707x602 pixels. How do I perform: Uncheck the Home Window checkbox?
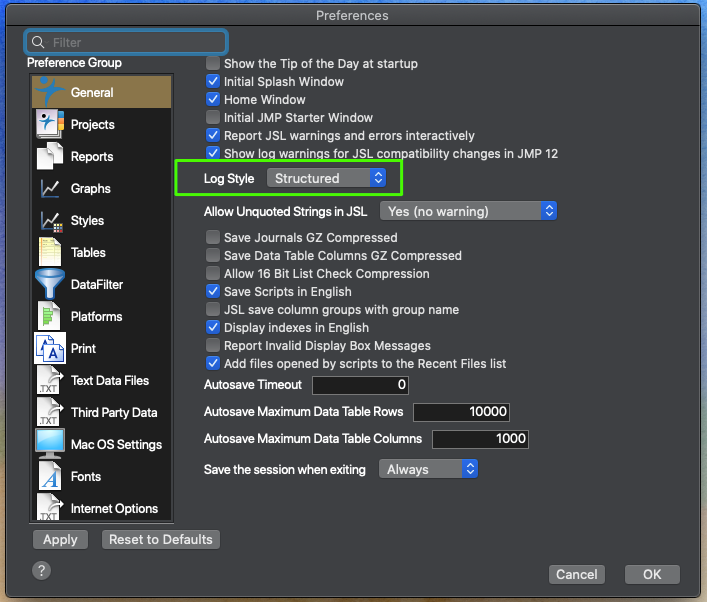coord(213,100)
